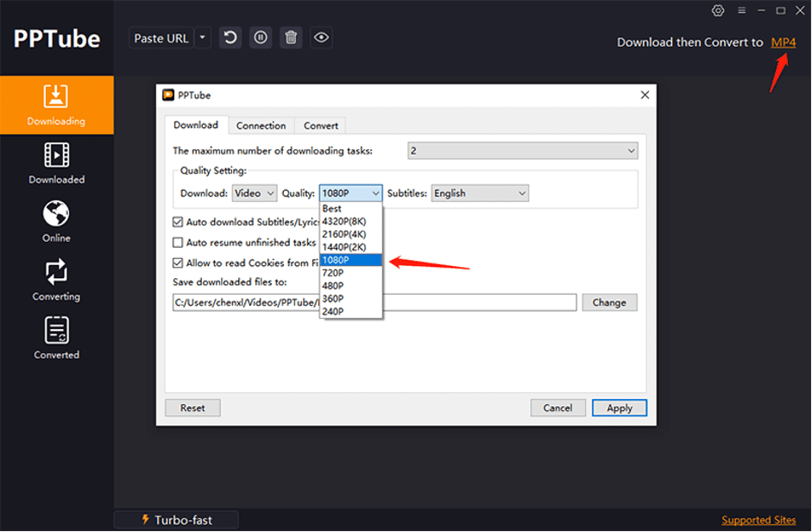Open the Subtitles language dropdown
The height and width of the screenshot is (532, 812).
click(519, 193)
